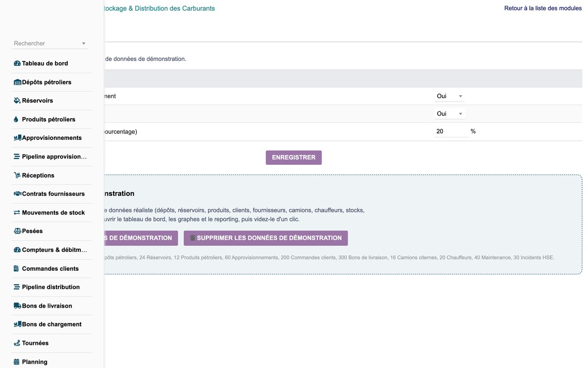
Task: Open Bons de chargement menu label
Action: 52,324
